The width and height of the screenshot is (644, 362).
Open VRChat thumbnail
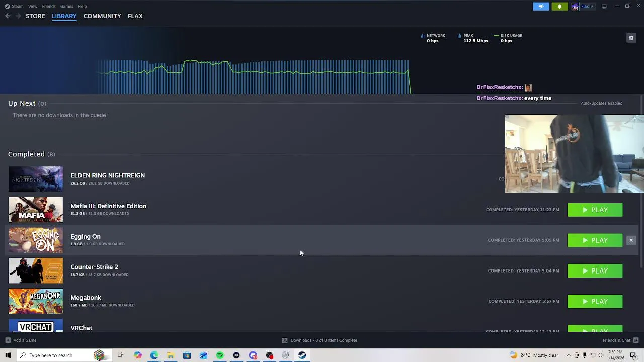tap(36, 326)
